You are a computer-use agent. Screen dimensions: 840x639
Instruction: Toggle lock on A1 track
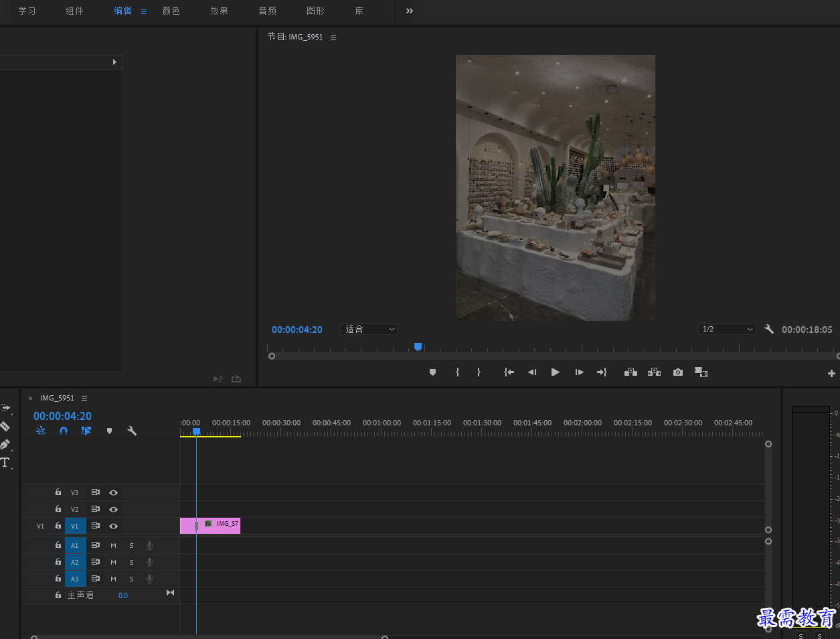58,545
